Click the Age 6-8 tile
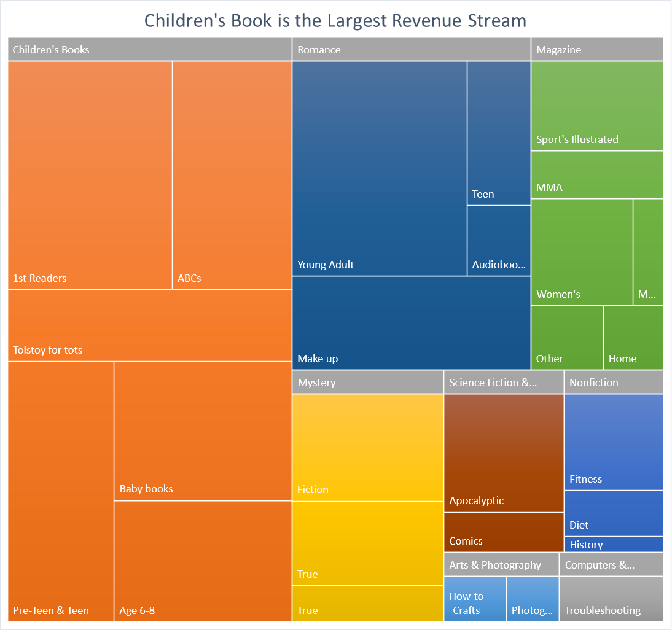The height and width of the screenshot is (630, 672). 203,561
